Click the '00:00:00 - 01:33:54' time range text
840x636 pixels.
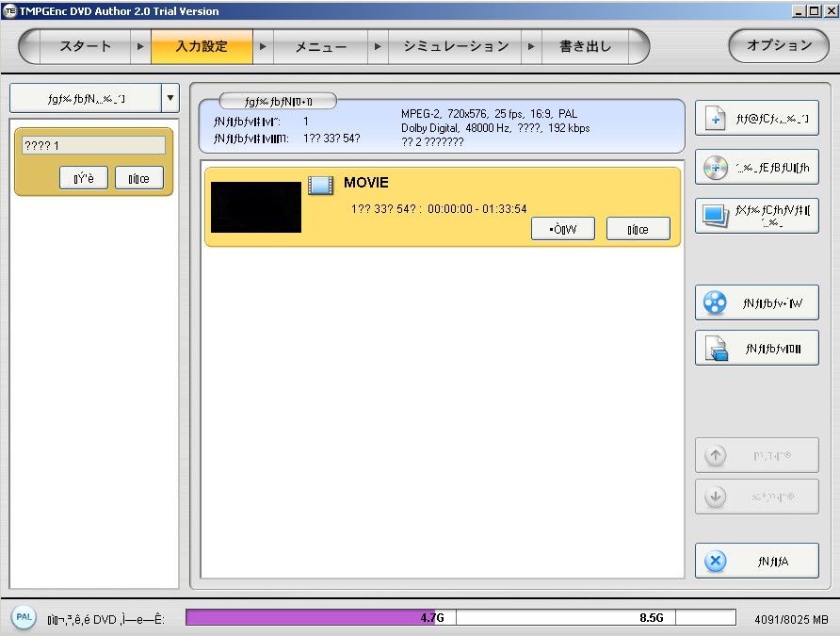pos(477,209)
